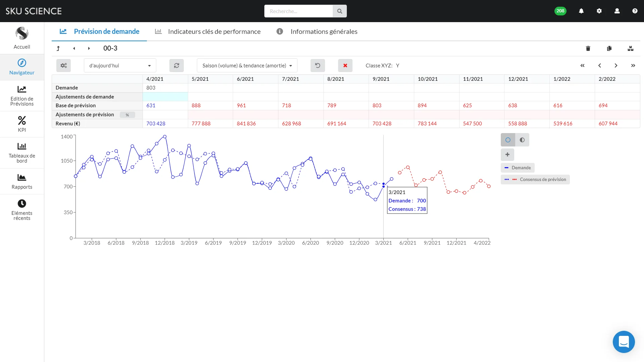Open the Accueil home icon

coord(22,38)
